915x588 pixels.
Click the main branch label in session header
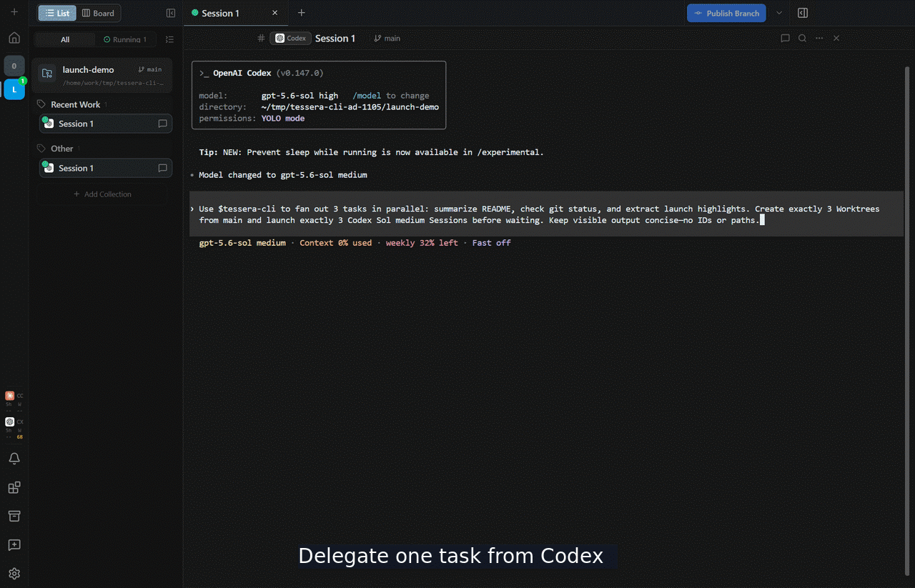[387, 39]
